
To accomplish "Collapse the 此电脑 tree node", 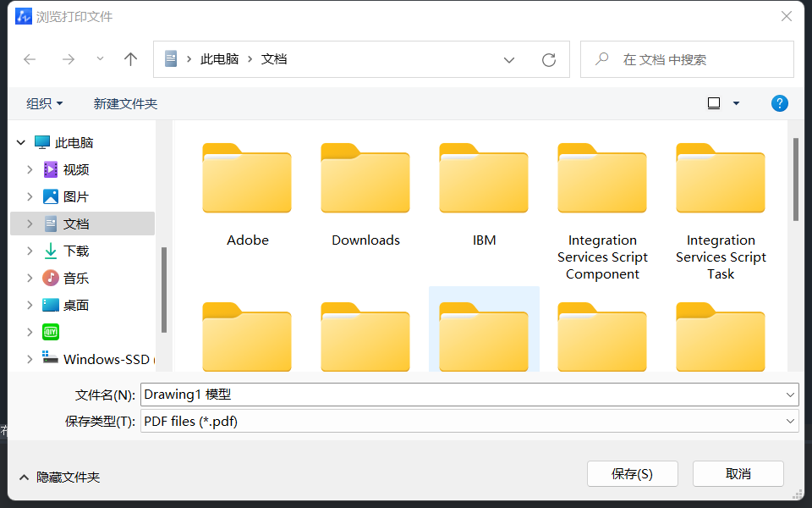I will click(x=20, y=142).
